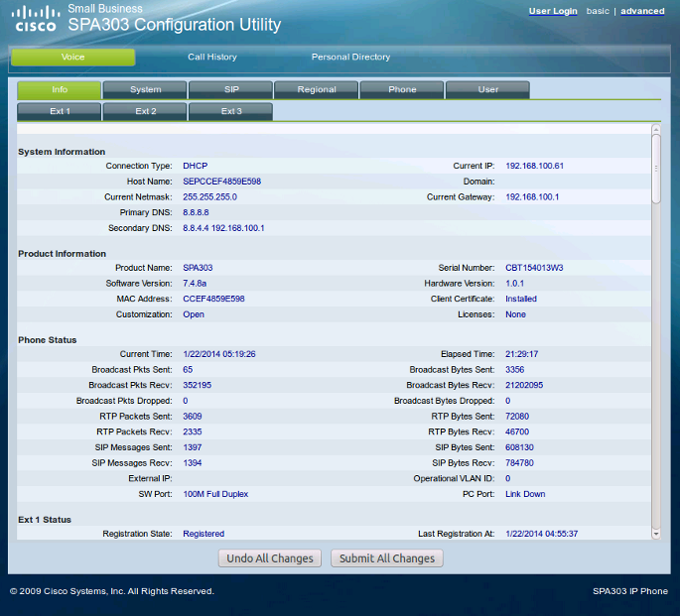
Task: Click Product Name value SPA303
Action: coord(198,268)
